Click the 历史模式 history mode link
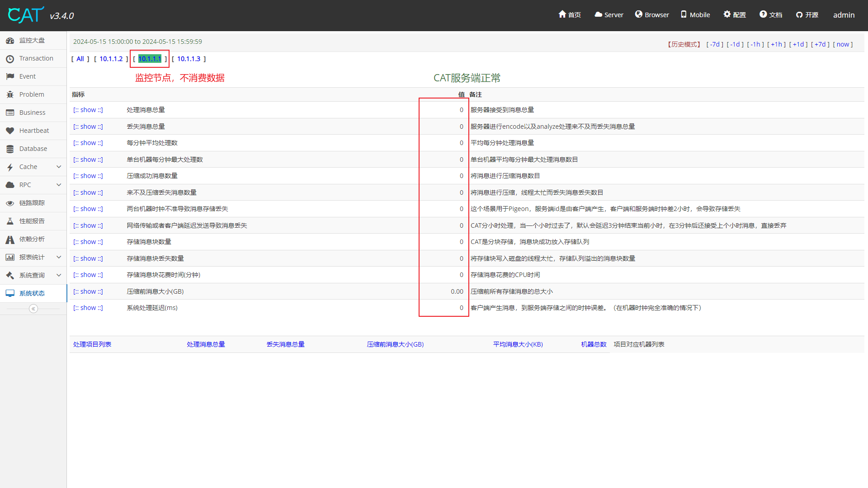The image size is (868, 488). pyautogui.click(x=684, y=44)
